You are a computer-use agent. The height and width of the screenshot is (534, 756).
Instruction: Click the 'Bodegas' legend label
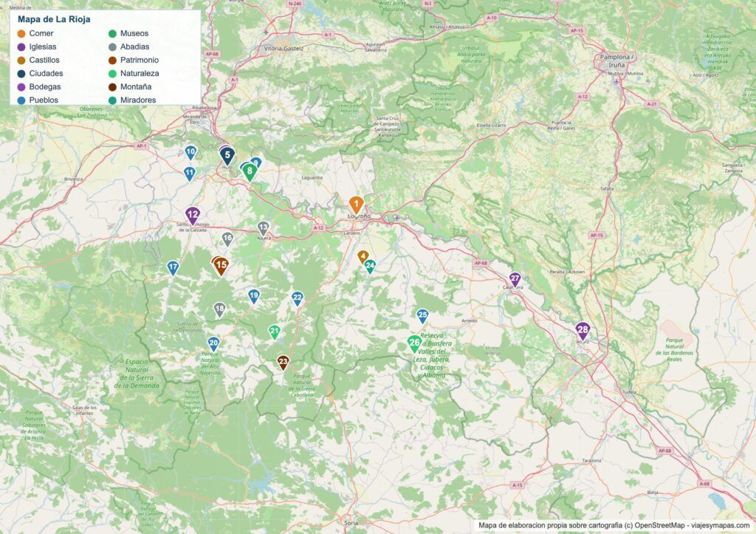point(45,87)
